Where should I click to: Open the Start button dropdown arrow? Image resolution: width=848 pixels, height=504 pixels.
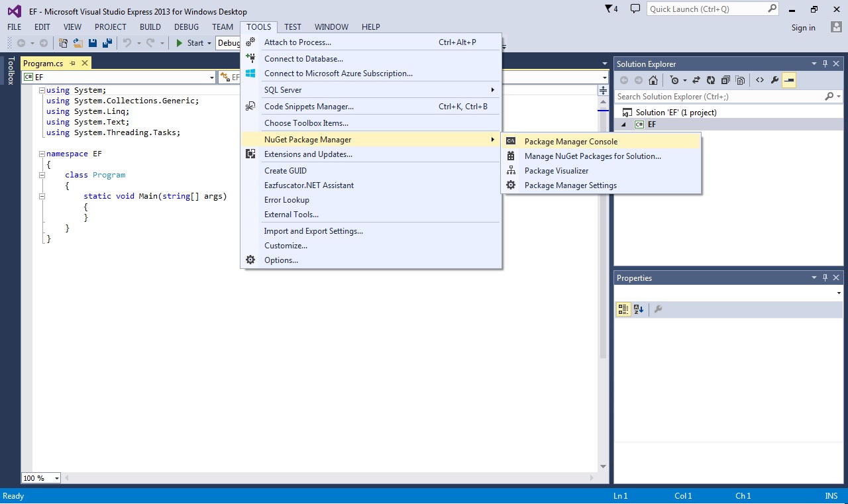[209, 43]
